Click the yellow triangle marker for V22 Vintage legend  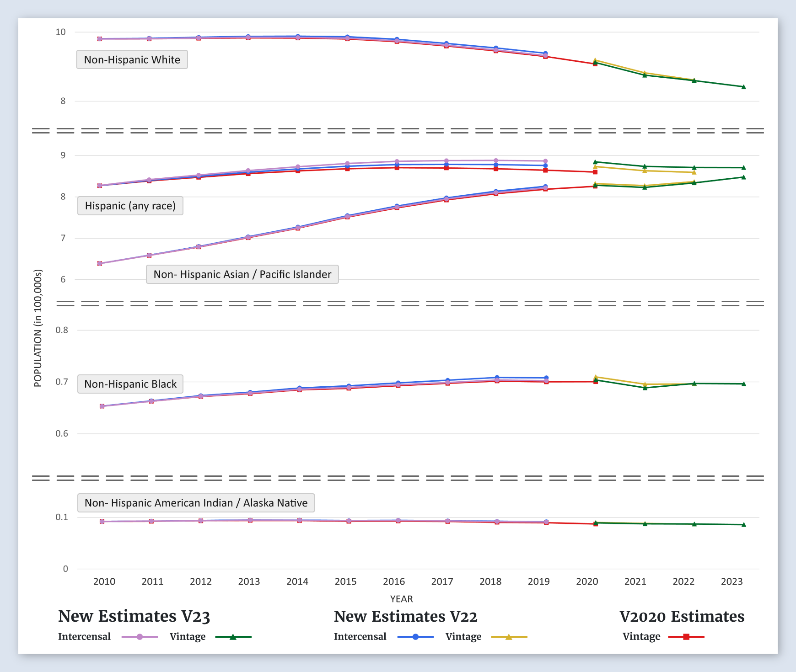(509, 637)
